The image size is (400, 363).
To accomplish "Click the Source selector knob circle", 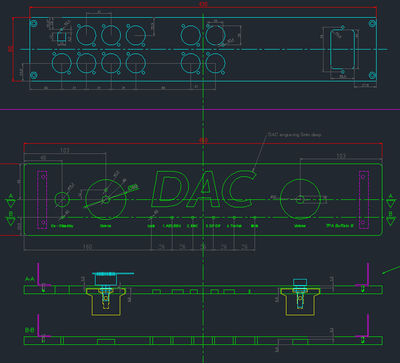I will click(x=106, y=200).
